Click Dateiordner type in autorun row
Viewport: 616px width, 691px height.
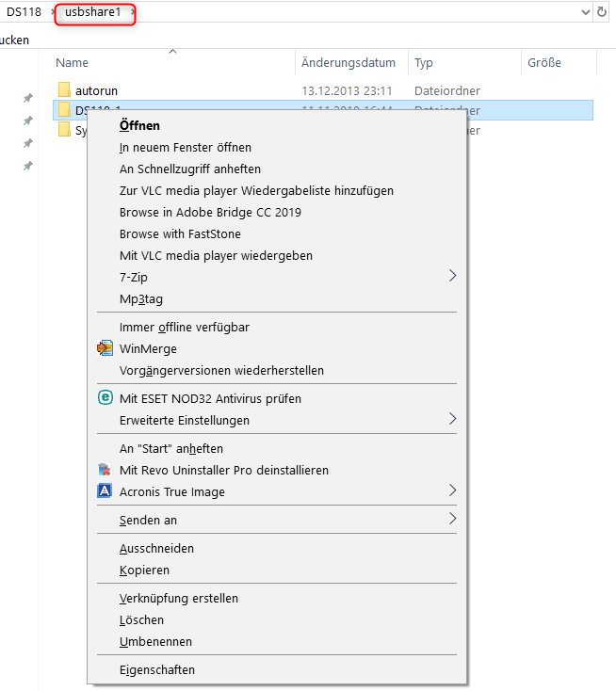coord(447,90)
